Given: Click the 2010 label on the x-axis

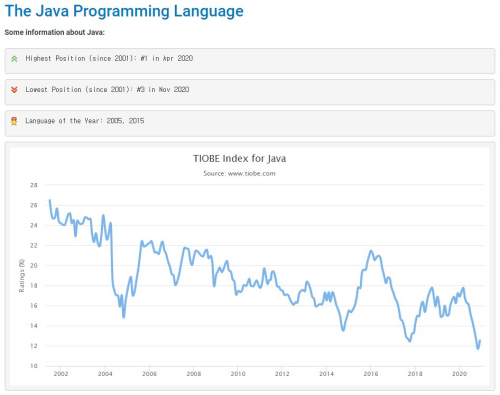Looking at the screenshot, I should coord(238,374).
